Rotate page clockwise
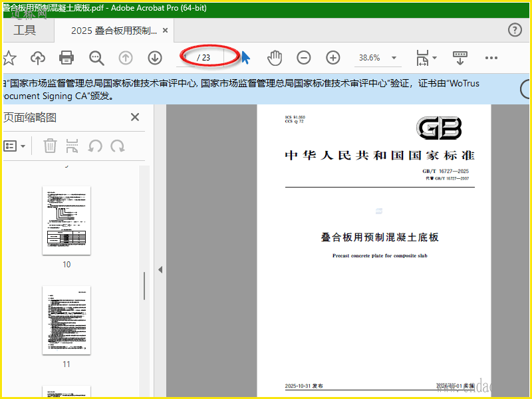 coord(118,146)
